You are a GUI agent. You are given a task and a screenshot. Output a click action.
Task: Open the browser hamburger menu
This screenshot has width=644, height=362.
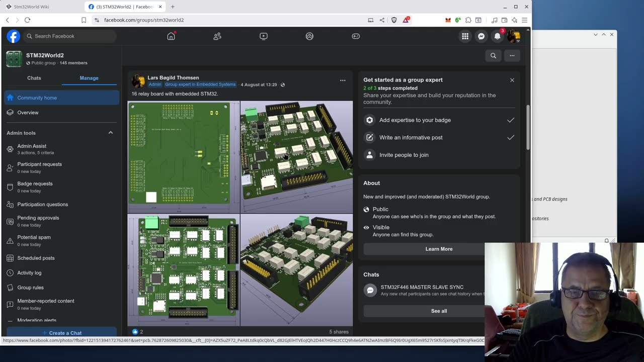click(x=524, y=20)
